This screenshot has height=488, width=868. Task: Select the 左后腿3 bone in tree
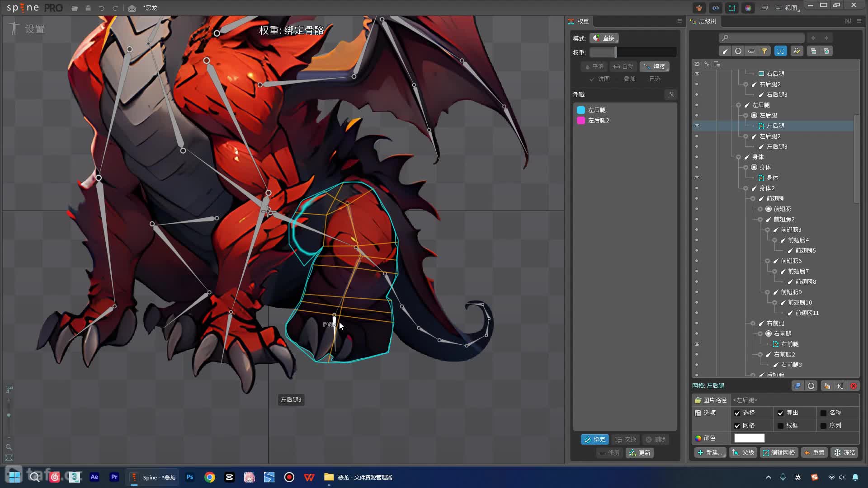(x=777, y=146)
